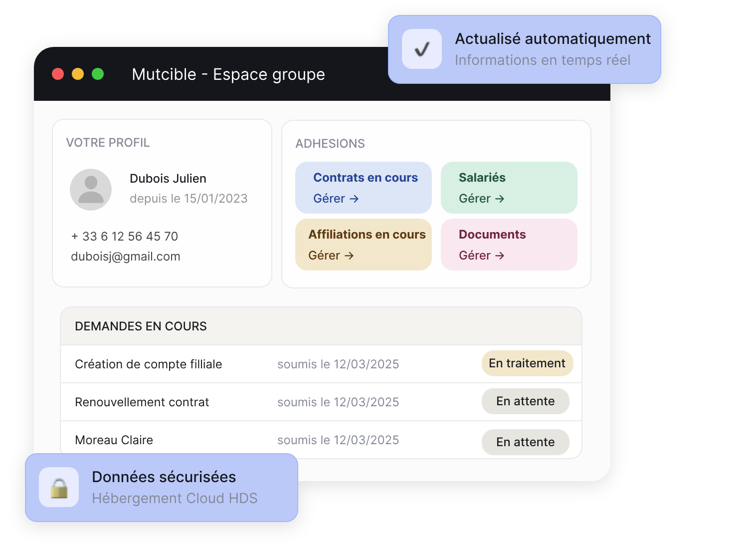
Task: Click ADHESIONS heading
Action: (x=330, y=144)
